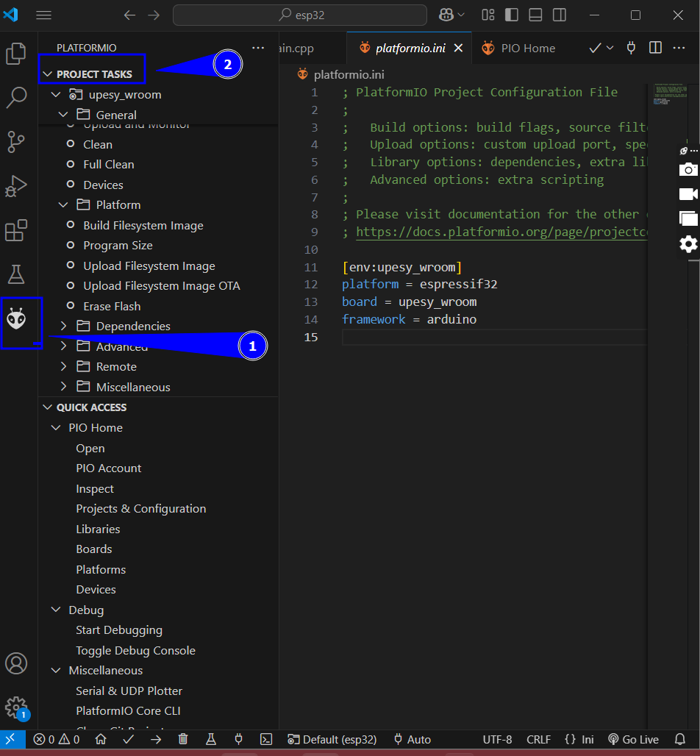Screen dimensions: 700x756
Task: Open the Copilot chat icon
Action: pyautogui.click(x=446, y=15)
